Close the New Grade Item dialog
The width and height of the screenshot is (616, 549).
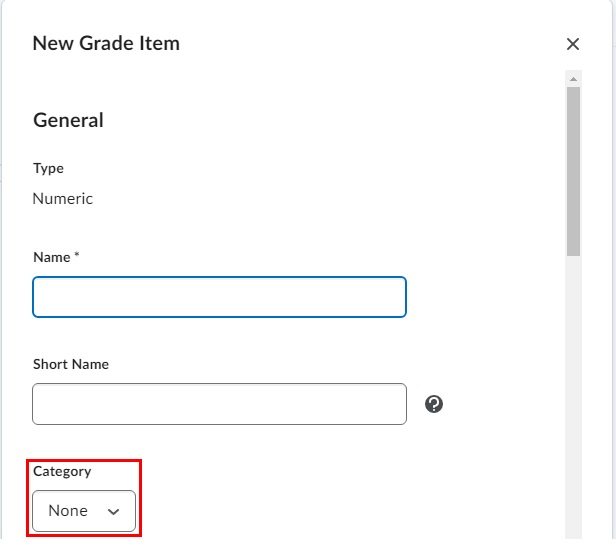pyautogui.click(x=573, y=44)
